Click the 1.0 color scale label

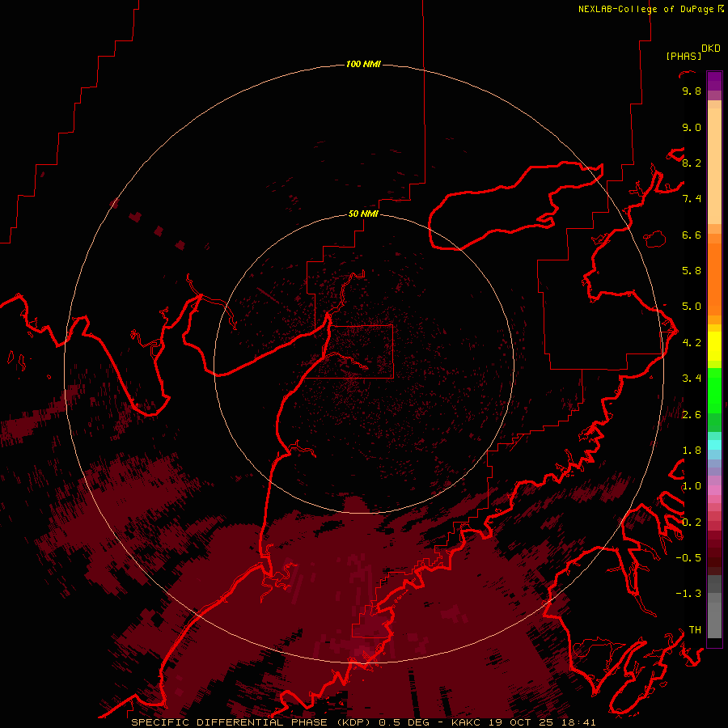pos(692,486)
